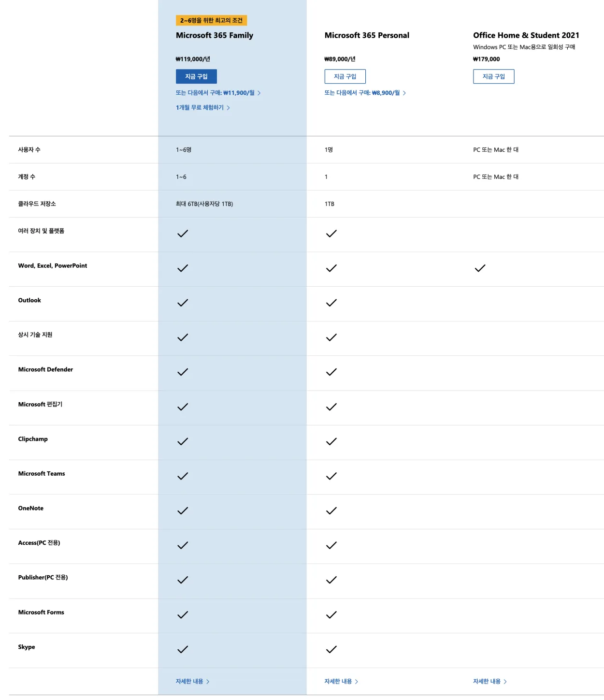The width and height of the screenshot is (604, 700).
Task: Click the Office Home & Student 지금 구입 button
Action: 493,76
